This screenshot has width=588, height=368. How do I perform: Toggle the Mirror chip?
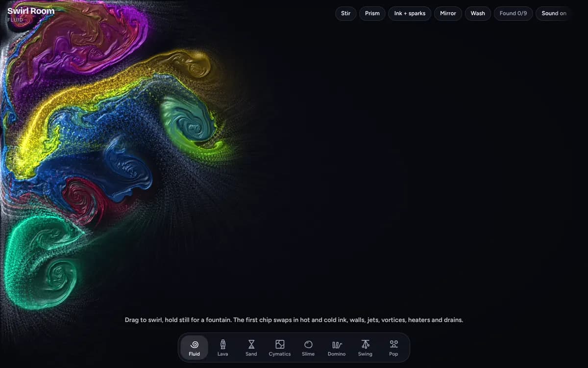point(448,13)
